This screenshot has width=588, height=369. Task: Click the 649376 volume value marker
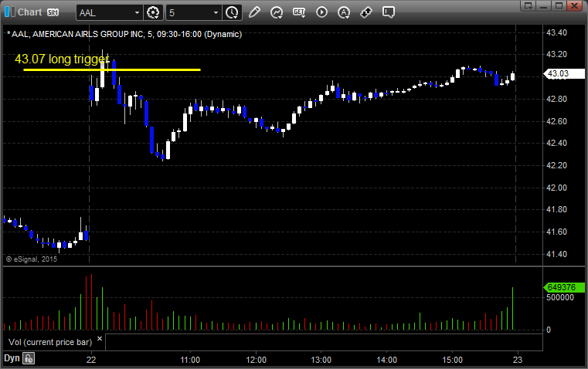click(x=564, y=287)
